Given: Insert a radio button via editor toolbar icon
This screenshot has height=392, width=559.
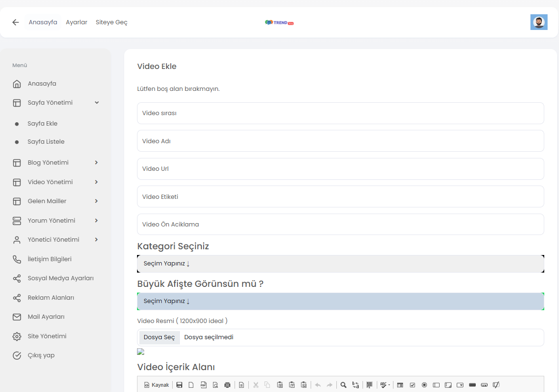Looking at the screenshot, I should pos(424,385).
